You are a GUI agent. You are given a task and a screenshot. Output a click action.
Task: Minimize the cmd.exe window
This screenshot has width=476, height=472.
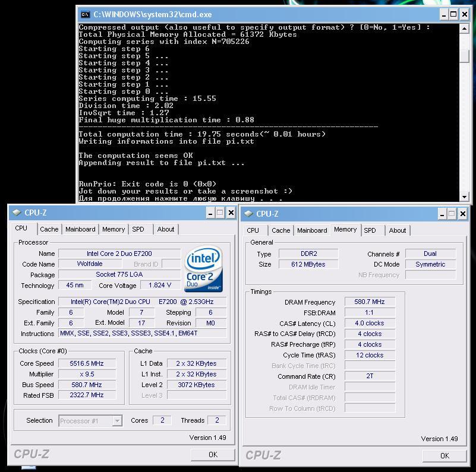point(444,14)
